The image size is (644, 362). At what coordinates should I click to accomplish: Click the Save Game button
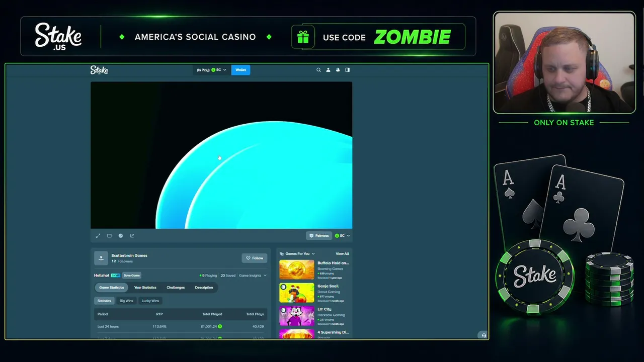click(x=131, y=276)
